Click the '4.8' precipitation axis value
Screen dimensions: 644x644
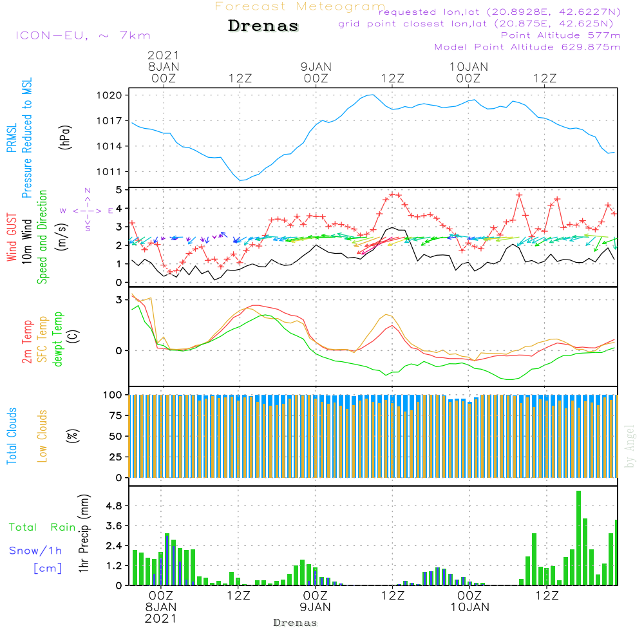point(114,506)
